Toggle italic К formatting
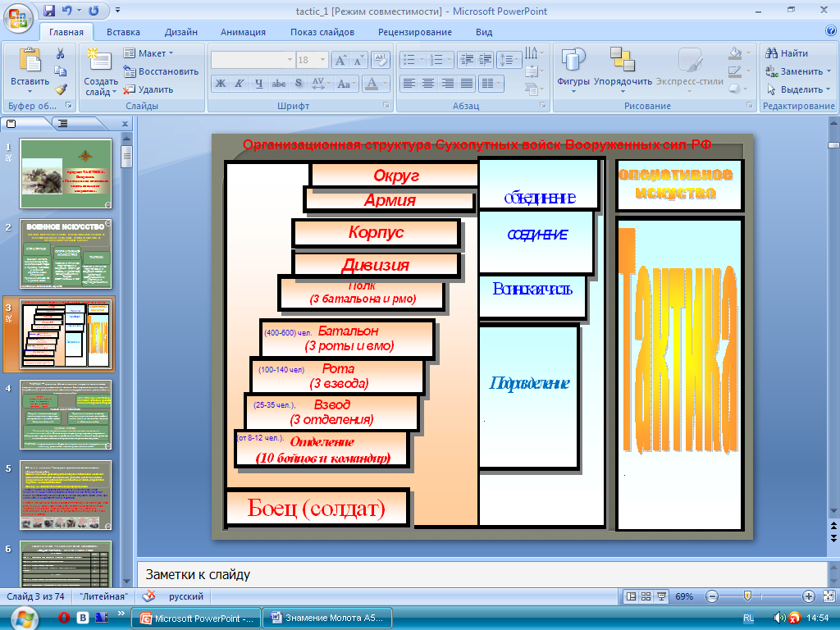The height and width of the screenshot is (630, 840). pyautogui.click(x=240, y=83)
